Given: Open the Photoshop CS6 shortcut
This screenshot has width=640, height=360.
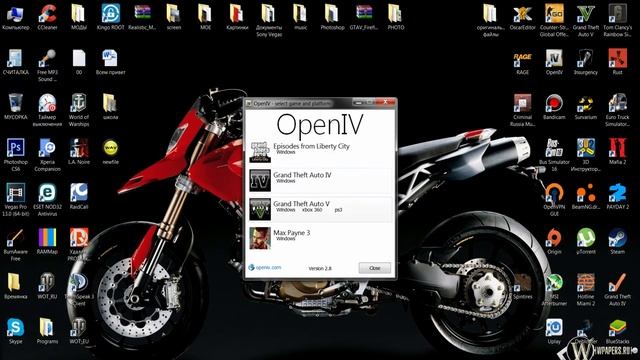Looking at the screenshot, I should pos(16,155).
